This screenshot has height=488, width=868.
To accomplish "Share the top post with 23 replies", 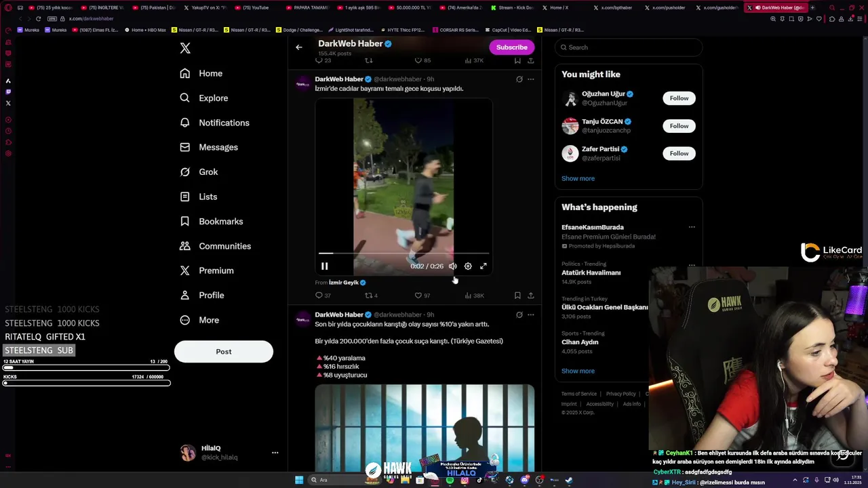I will [x=531, y=60].
